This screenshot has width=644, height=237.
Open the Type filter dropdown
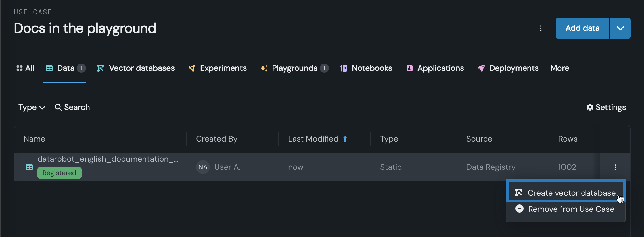32,107
